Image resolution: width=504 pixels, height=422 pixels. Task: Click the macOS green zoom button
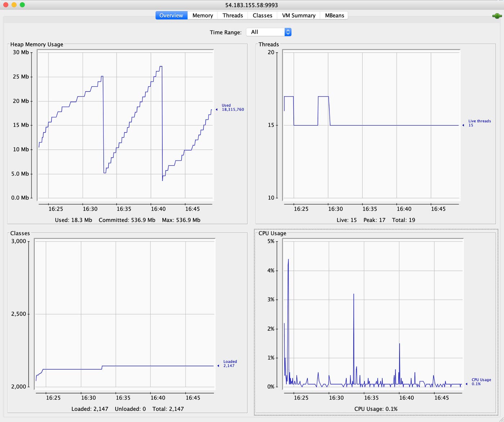(x=22, y=5)
